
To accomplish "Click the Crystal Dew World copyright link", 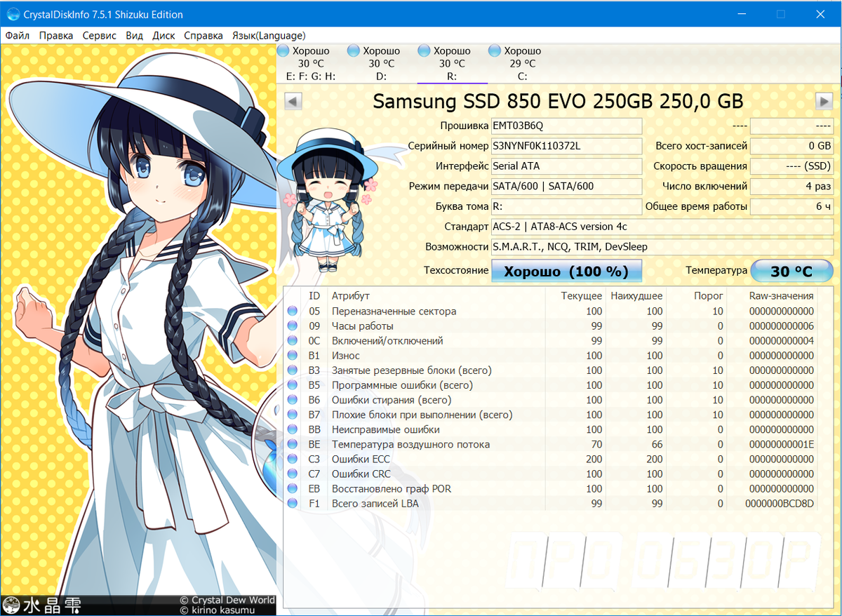I will [227, 600].
